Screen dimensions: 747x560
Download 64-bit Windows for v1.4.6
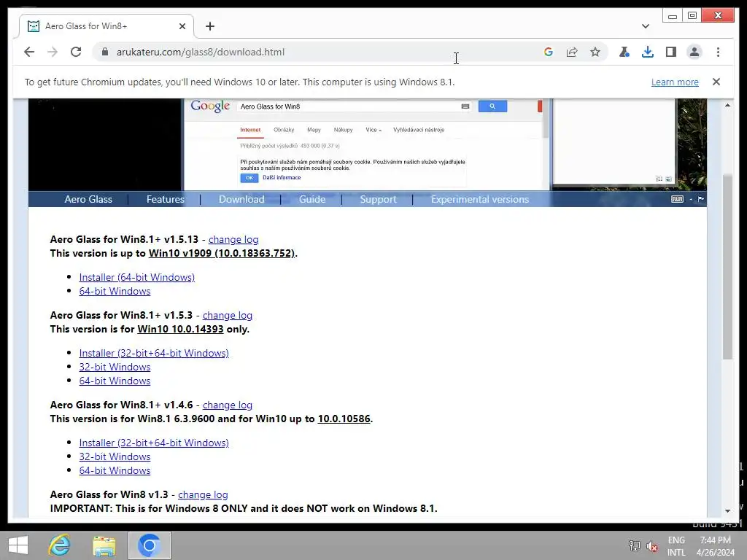coord(115,470)
